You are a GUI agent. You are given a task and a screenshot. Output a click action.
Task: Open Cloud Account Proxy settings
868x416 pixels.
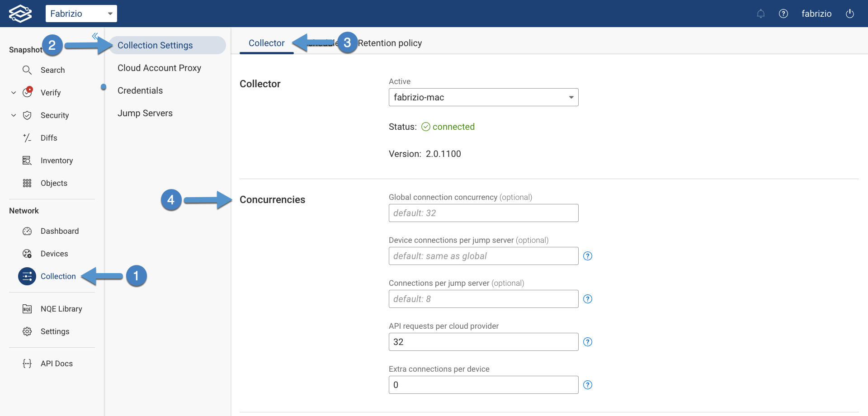[x=159, y=68]
